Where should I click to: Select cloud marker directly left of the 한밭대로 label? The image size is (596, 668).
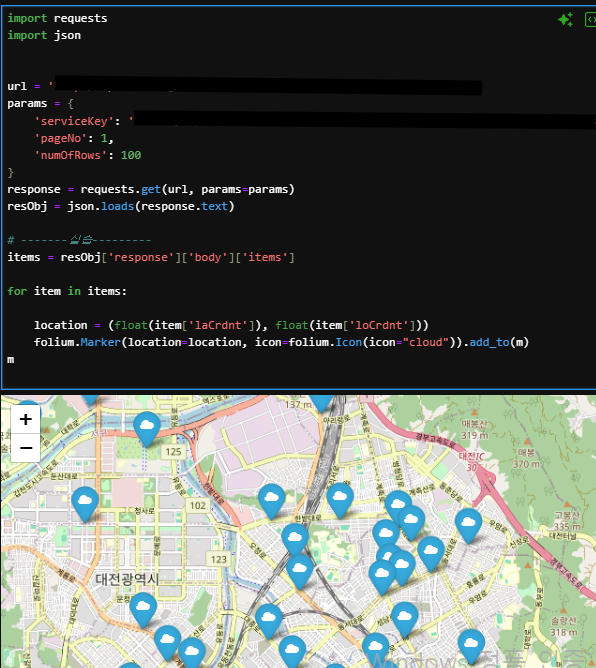[272, 501]
